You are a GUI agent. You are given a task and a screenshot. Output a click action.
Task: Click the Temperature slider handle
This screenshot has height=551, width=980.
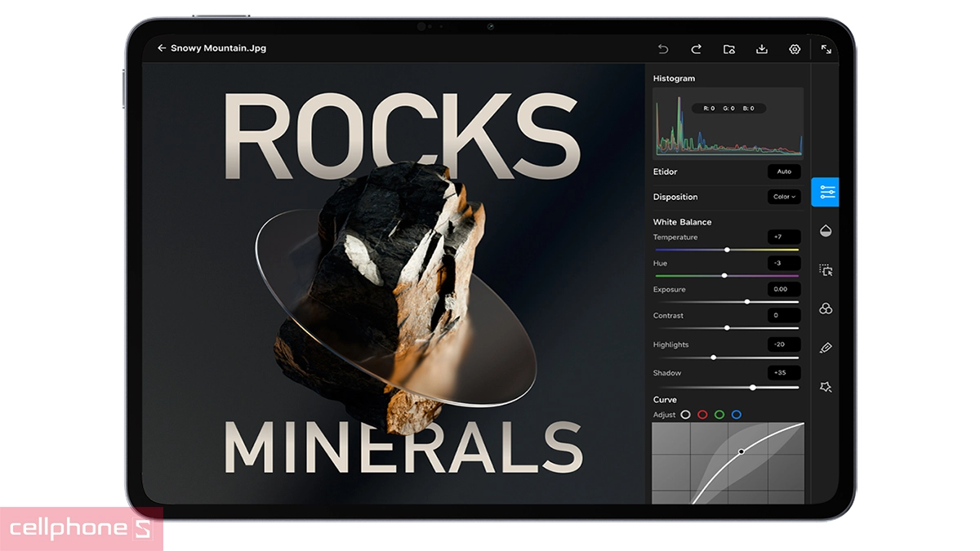point(727,250)
